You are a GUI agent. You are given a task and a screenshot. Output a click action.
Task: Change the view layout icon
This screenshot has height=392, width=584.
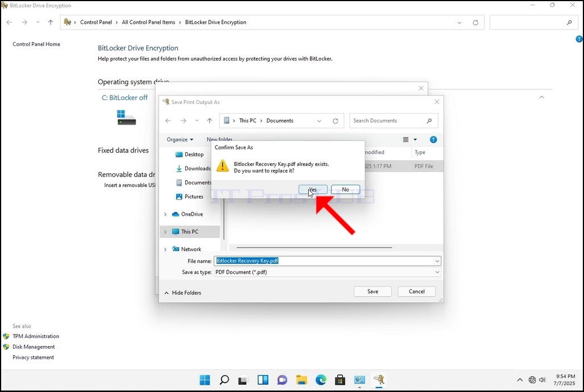tap(406, 140)
